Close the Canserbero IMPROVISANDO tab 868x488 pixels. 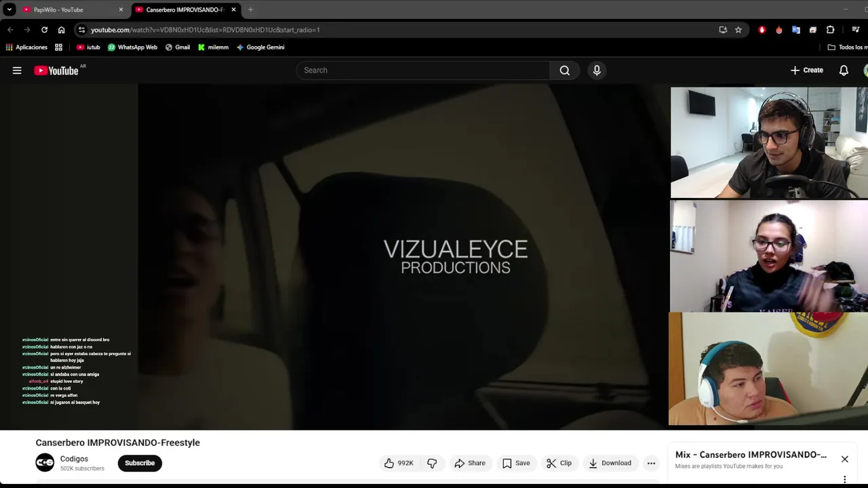pos(233,9)
